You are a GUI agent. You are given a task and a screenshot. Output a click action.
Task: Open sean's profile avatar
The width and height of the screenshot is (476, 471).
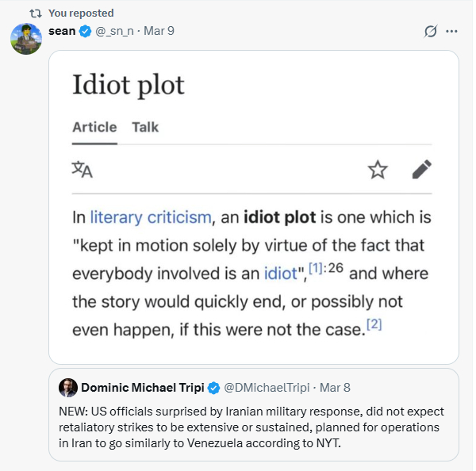pos(25,39)
